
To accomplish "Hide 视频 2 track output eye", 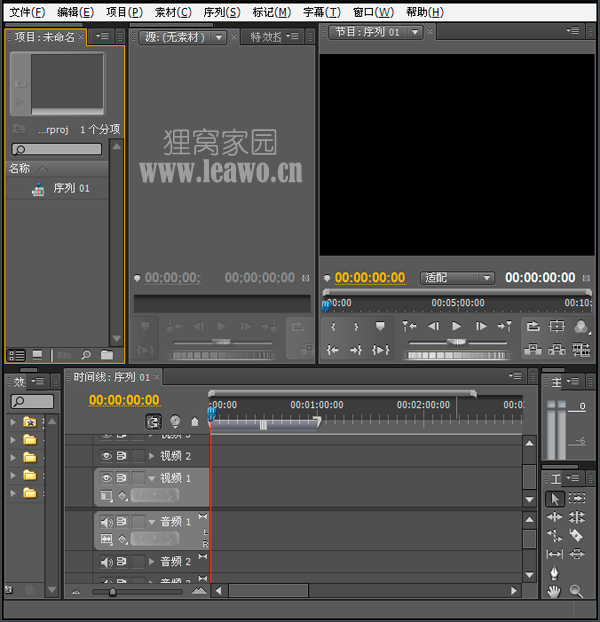I will click(x=106, y=456).
